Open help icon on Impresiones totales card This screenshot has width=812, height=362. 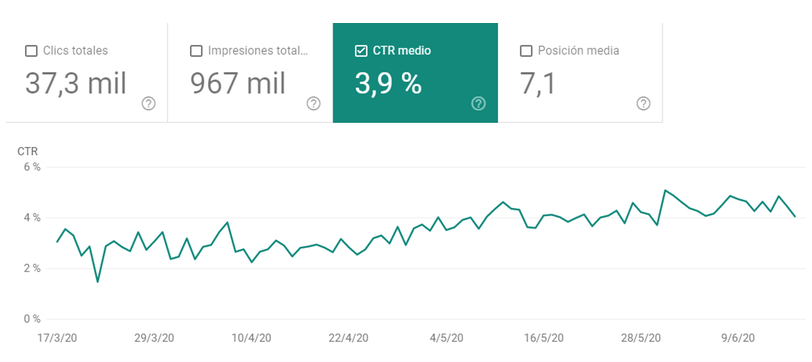click(x=313, y=104)
